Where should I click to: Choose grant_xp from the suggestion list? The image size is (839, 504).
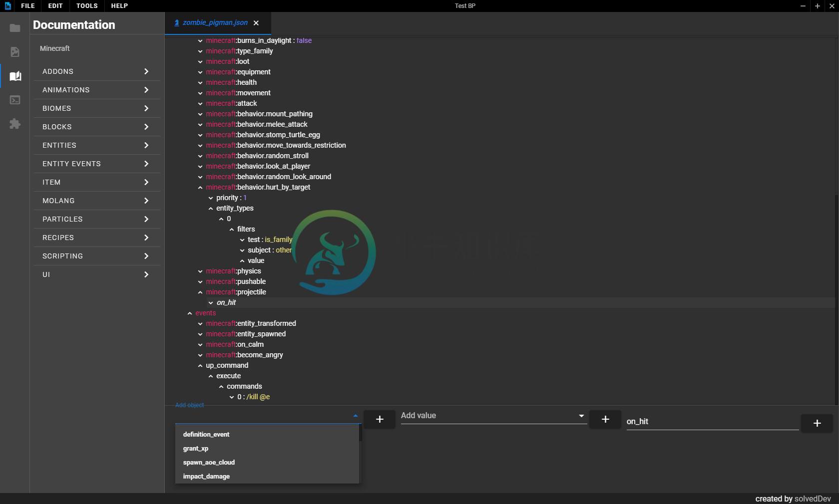[267, 449]
